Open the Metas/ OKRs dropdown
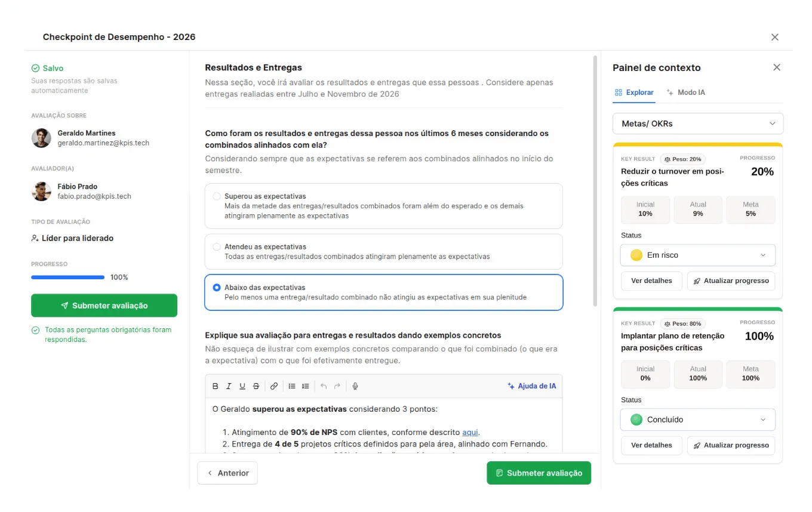This screenshot has width=812, height=512. tap(698, 124)
